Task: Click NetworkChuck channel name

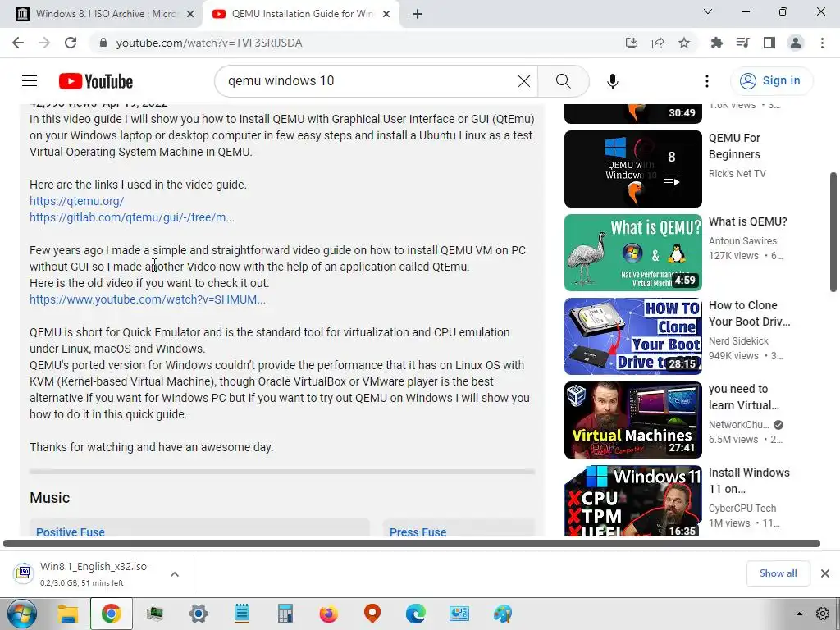Action: click(x=739, y=425)
